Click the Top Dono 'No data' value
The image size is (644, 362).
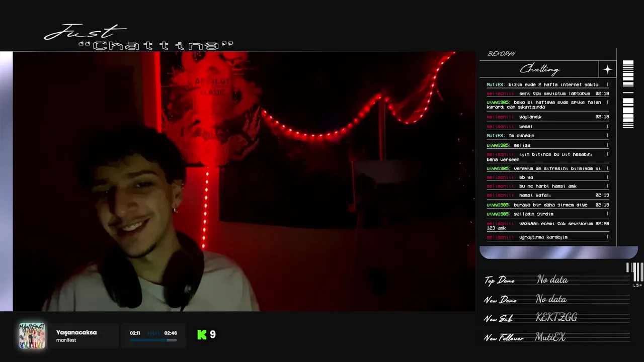point(552,280)
